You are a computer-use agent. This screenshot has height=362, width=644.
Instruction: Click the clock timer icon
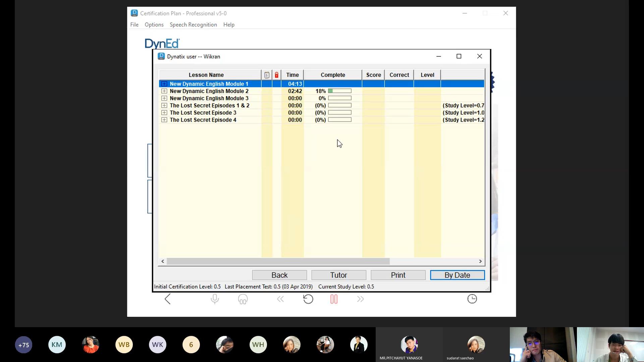[x=472, y=299]
